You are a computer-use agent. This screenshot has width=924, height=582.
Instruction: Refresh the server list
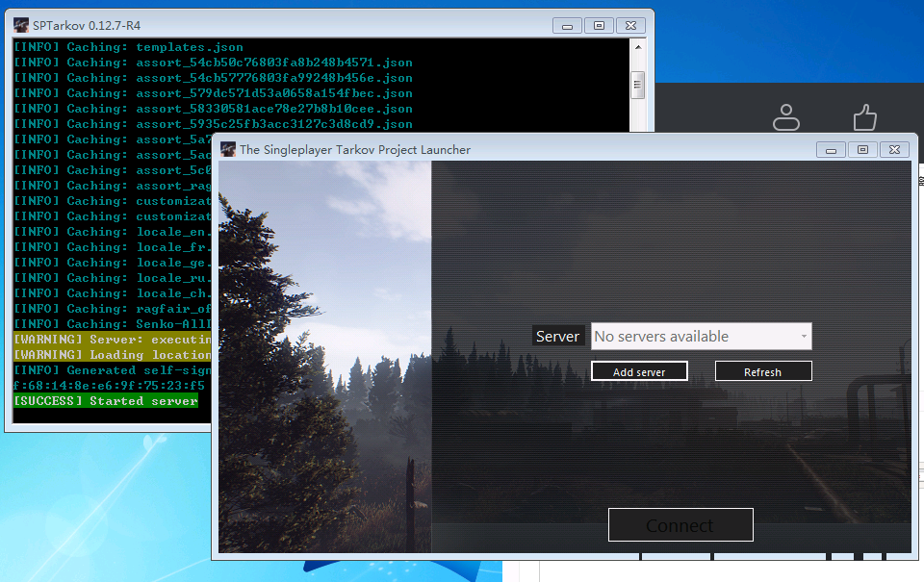coord(763,371)
